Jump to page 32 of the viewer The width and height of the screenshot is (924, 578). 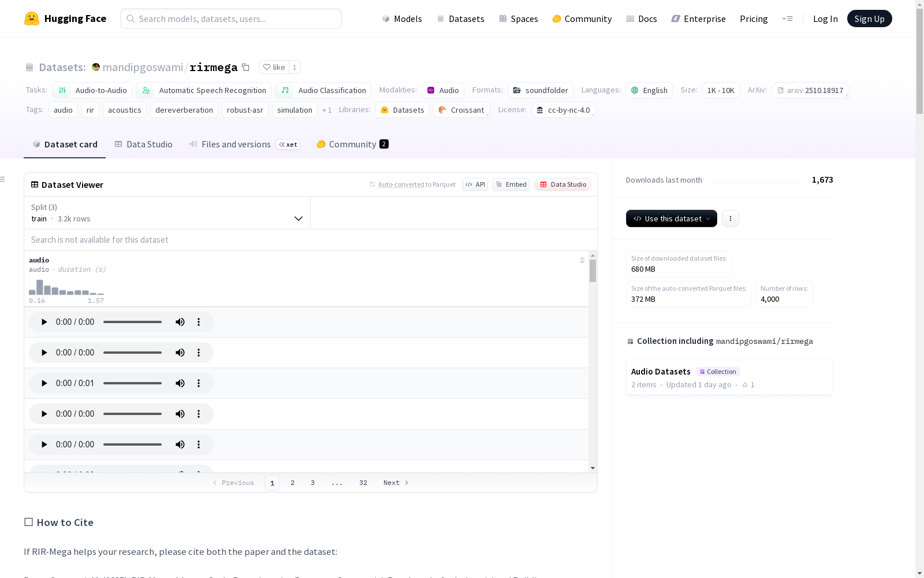(363, 483)
